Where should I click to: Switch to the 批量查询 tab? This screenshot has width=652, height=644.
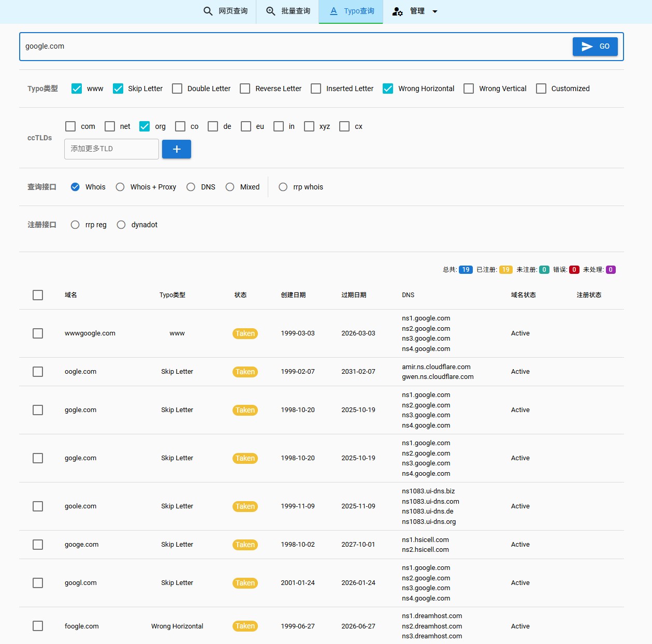pos(288,11)
